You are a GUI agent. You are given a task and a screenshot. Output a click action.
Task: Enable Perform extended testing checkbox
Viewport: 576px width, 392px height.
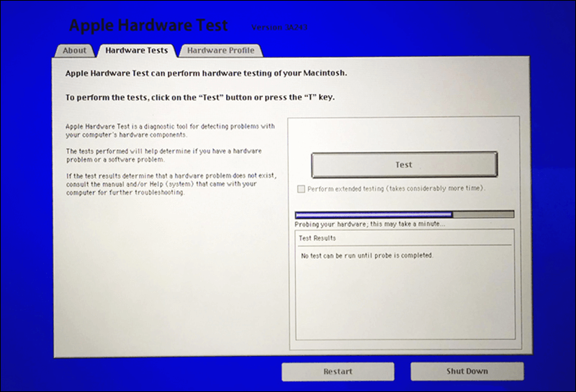click(x=301, y=189)
